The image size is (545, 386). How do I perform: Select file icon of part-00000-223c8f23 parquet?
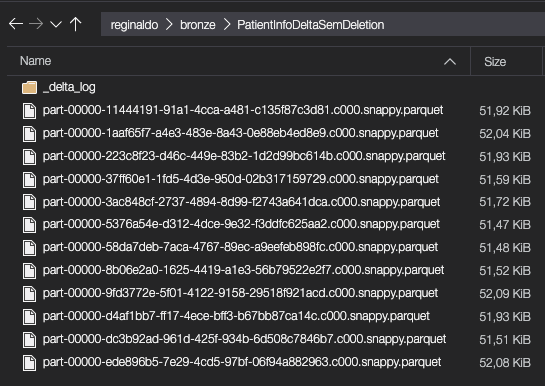[29, 157]
